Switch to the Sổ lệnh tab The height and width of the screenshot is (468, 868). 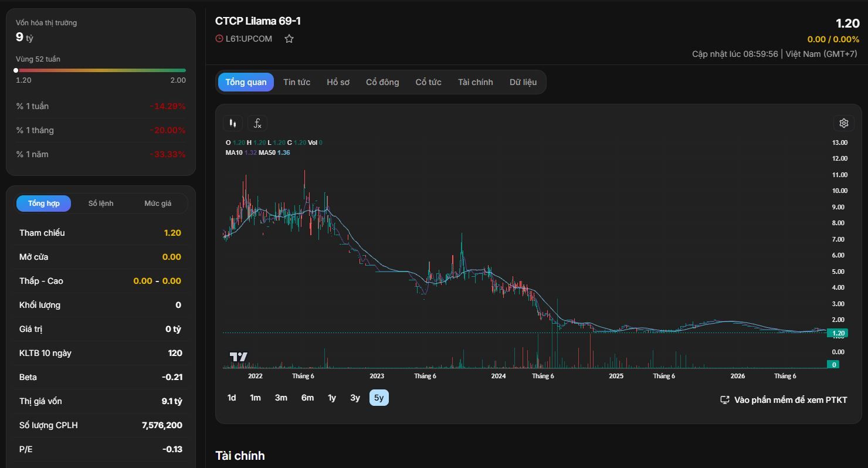coord(101,204)
